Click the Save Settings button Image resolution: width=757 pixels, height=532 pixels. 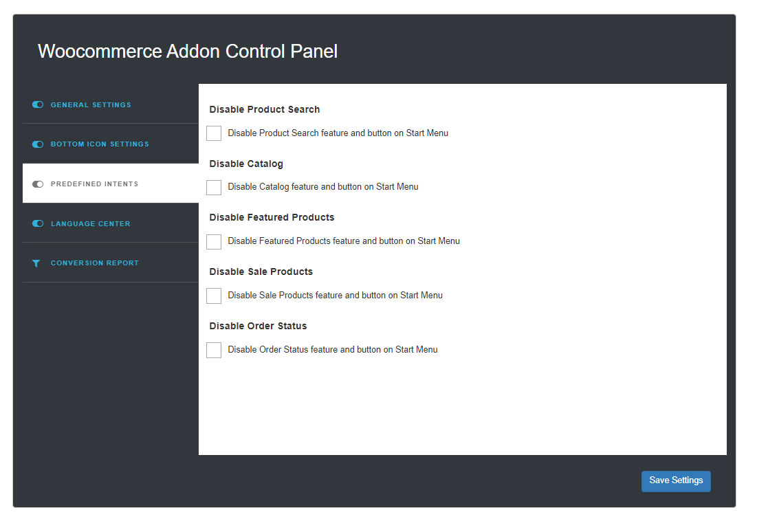pos(676,481)
